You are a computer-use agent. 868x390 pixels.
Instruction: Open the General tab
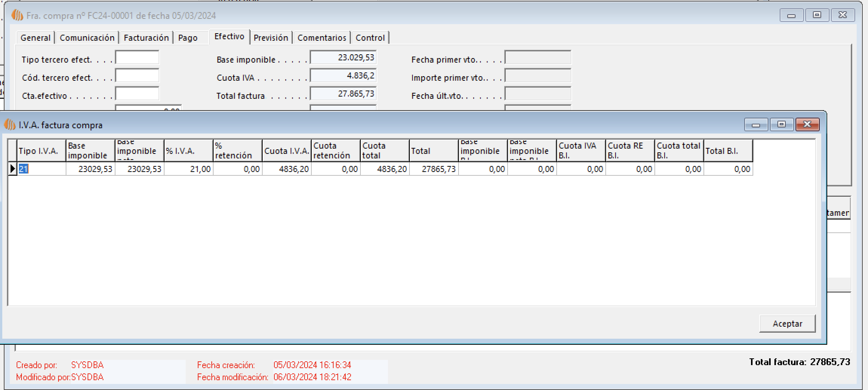point(35,38)
